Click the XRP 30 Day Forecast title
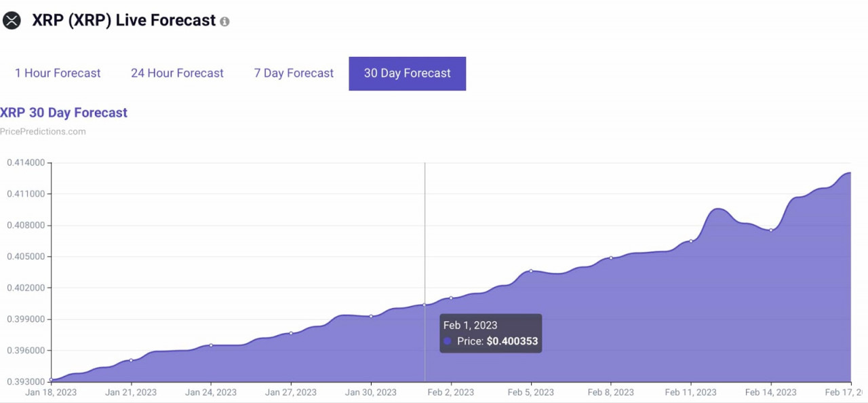Screen dimensions: 868x403 64,113
